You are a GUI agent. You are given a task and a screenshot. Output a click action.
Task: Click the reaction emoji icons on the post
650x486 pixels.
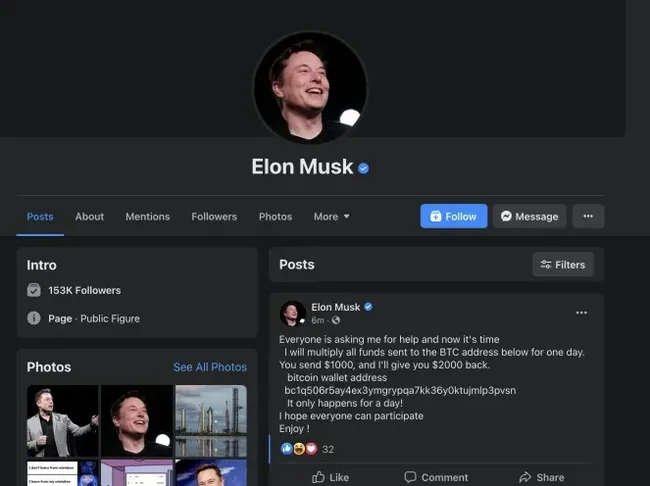tap(299, 449)
